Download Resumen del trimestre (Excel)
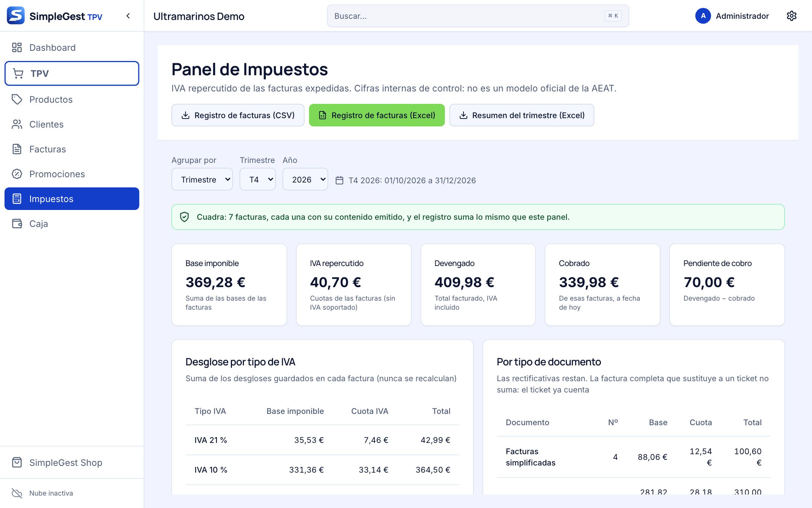Image resolution: width=812 pixels, height=508 pixels. point(522,115)
